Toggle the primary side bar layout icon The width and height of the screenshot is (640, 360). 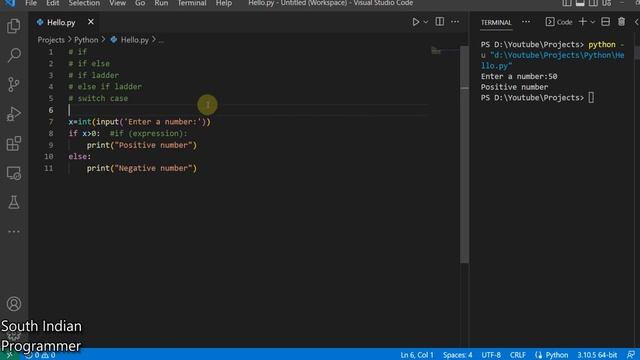click(x=567, y=3)
